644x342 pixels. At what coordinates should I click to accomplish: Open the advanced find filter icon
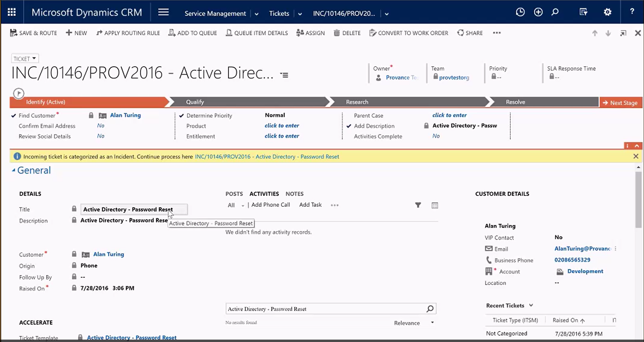tap(583, 12)
